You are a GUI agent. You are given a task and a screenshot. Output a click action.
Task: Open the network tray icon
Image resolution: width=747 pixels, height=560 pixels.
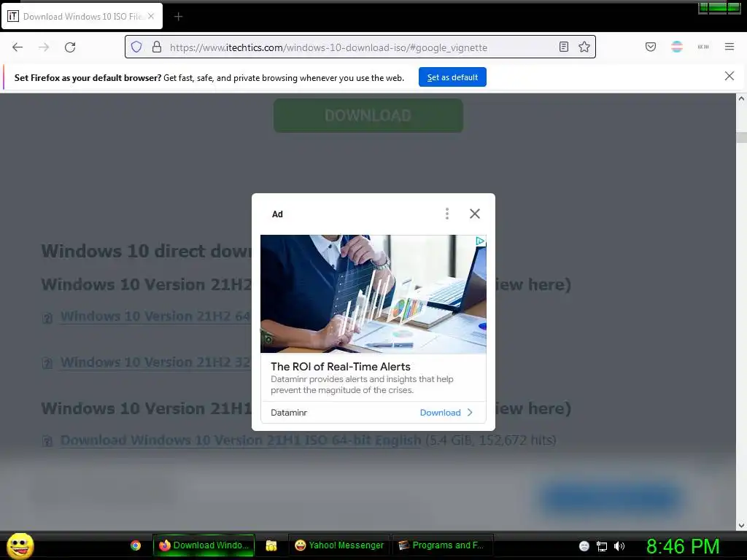pos(602,546)
